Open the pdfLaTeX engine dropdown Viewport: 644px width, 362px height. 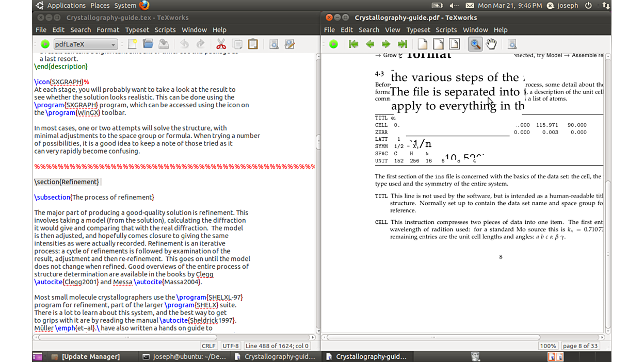(85, 44)
